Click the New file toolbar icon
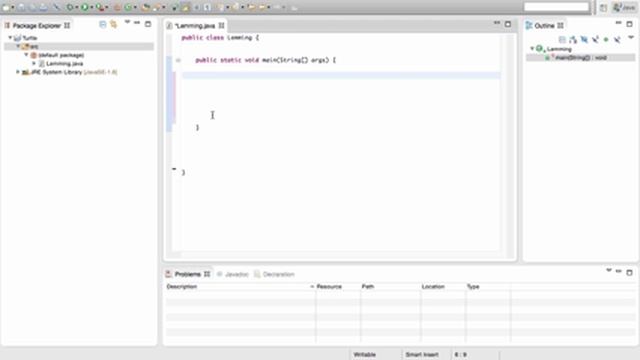 click(6, 7)
